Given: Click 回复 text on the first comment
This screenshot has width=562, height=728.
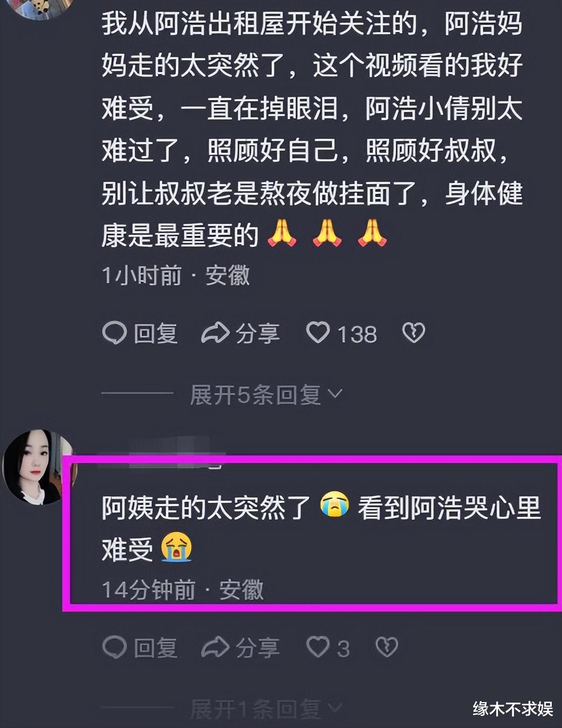Looking at the screenshot, I should 156,334.
